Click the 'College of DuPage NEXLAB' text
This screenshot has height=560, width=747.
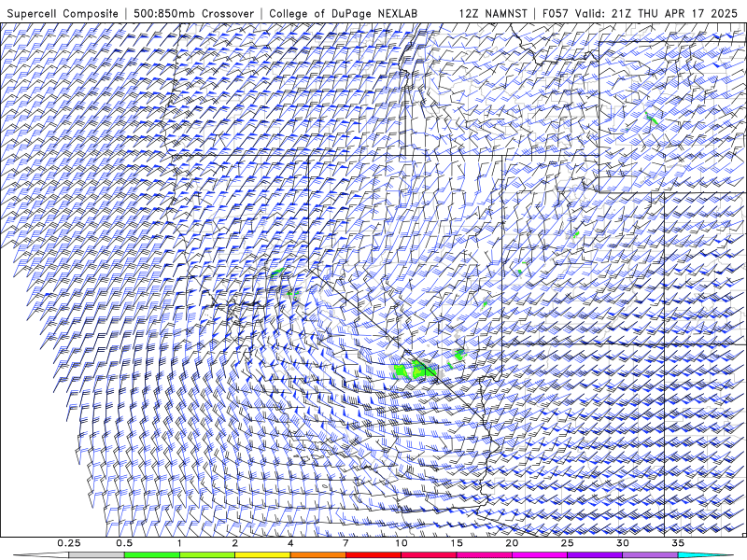pos(343,14)
